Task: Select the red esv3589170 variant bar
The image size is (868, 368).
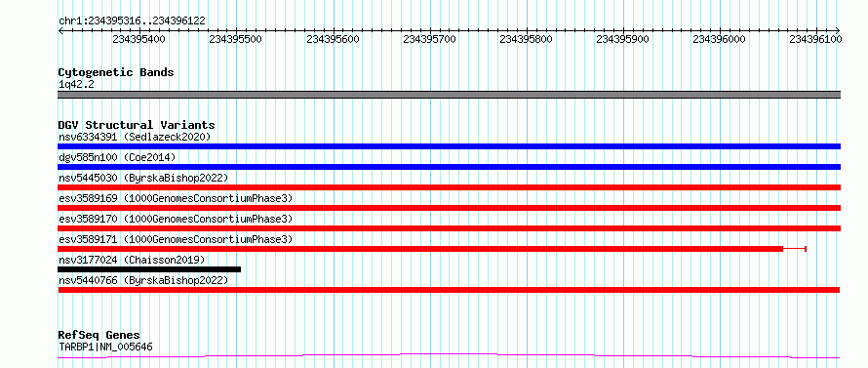Action: click(449, 228)
